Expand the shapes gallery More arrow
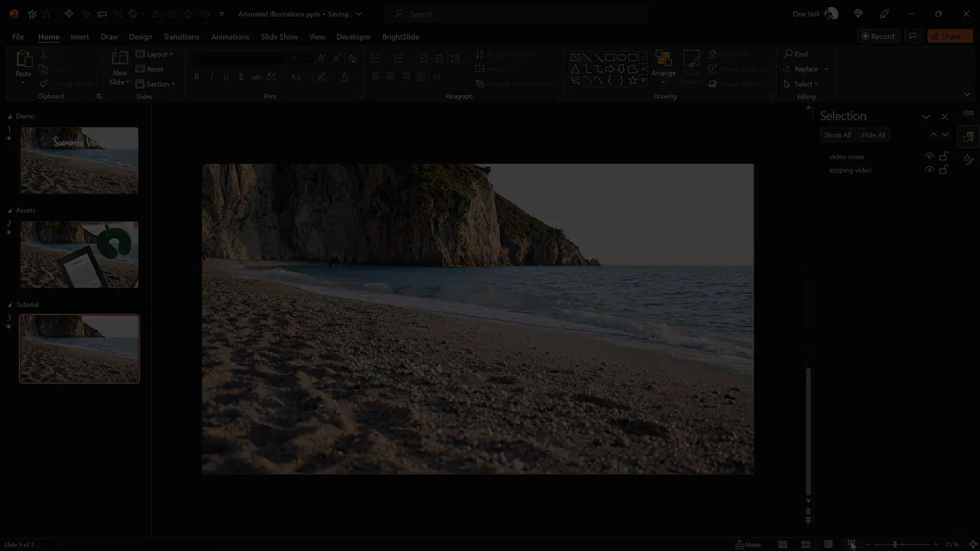The image size is (980, 551). (x=643, y=81)
